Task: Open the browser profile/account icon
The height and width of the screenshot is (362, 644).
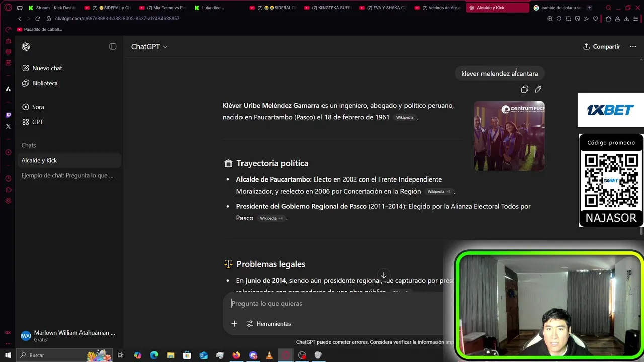Action: (617, 19)
